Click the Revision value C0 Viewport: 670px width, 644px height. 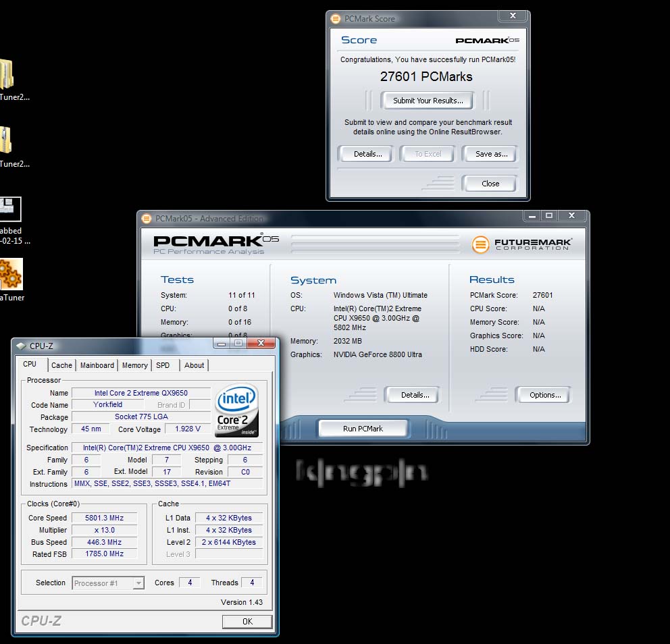pos(245,472)
